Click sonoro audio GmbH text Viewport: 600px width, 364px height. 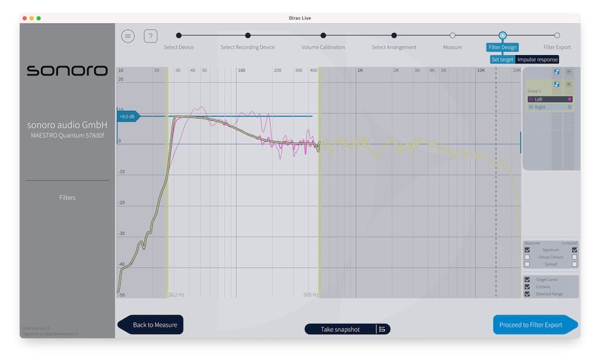click(68, 125)
